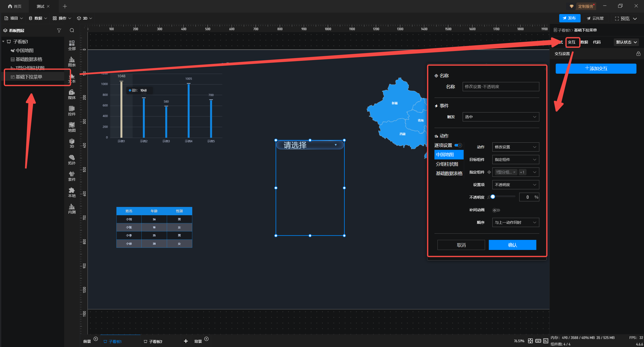Click the layer search magnifier icon
Image resolution: width=644 pixels, height=347 pixels.
click(72, 30)
